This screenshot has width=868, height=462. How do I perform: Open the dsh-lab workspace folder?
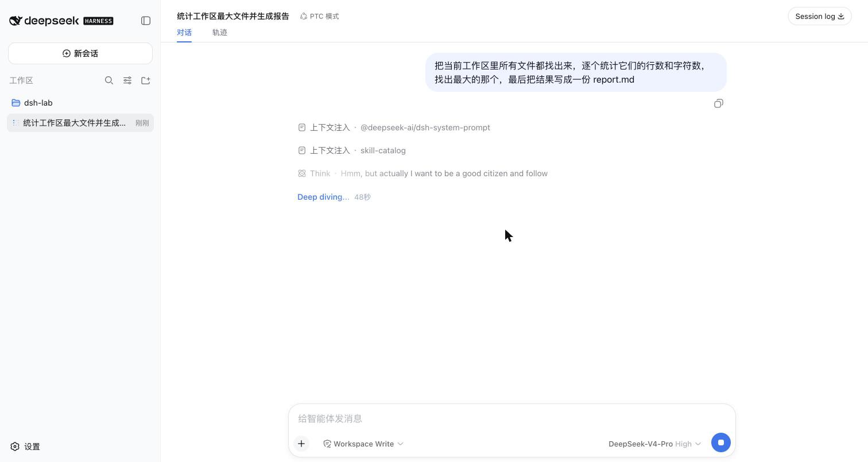click(x=80, y=103)
